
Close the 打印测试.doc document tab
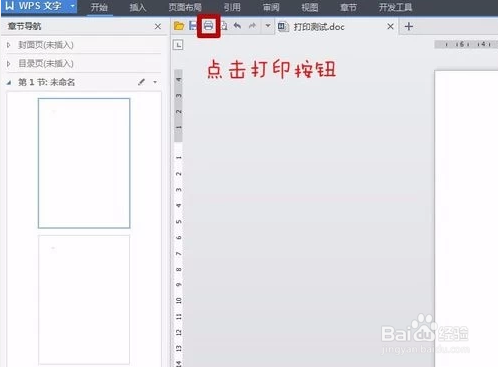(x=390, y=26)
